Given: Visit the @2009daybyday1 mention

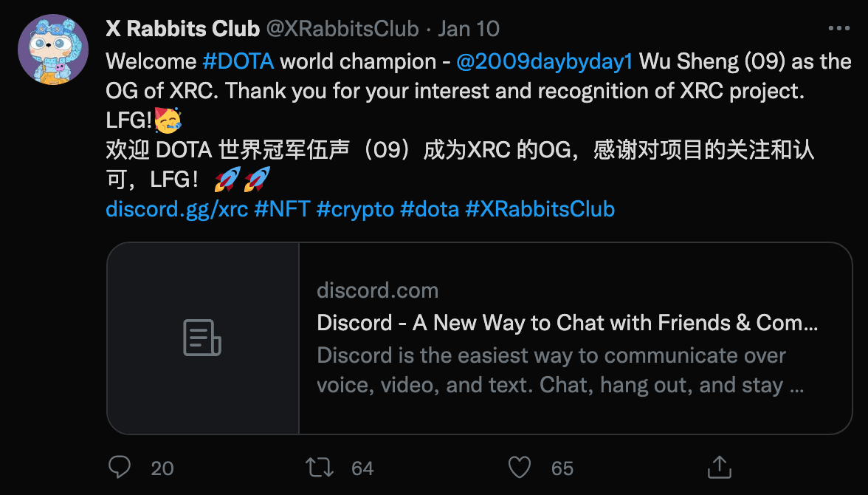Looking at the screenshot, I should [x=545, y=61].
